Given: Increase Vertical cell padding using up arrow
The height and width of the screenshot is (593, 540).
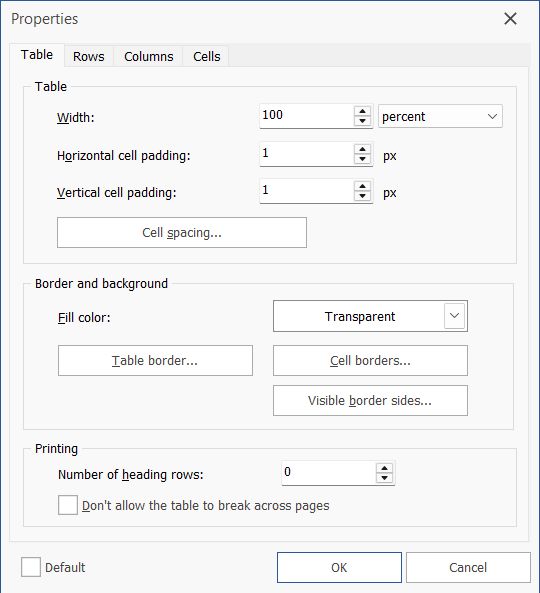Looking at the screenshot, I should 362,186.
